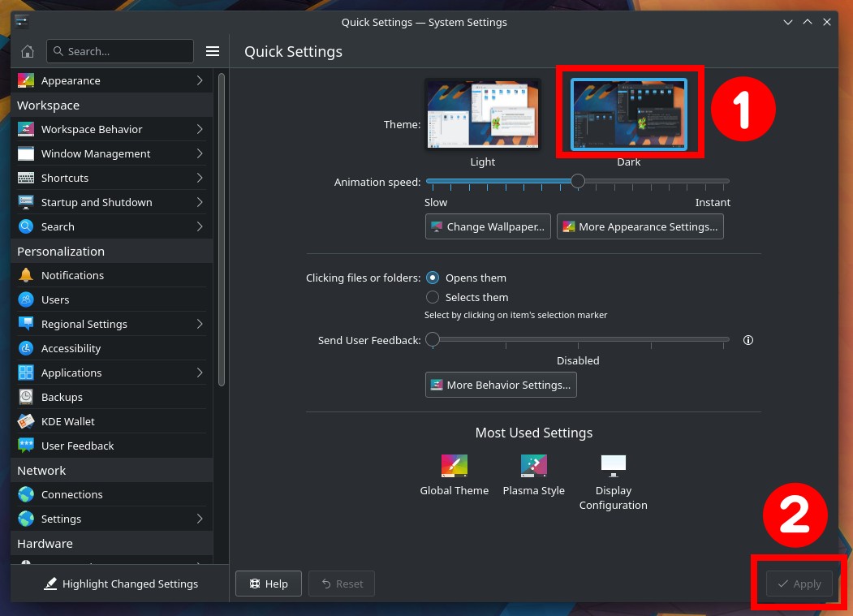The height and width of the screenshot is (616, 853).
Task: Click the Applications grid icon
Action: 26,373
